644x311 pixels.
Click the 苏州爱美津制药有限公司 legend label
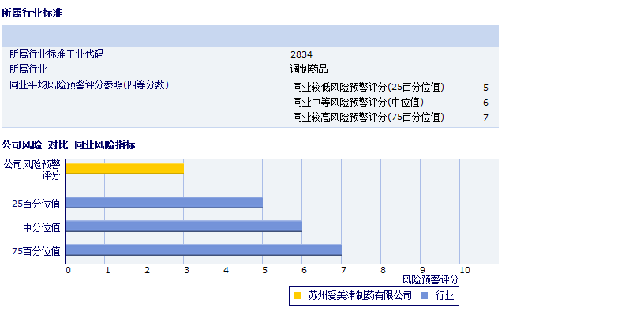(x=360, y=295)
